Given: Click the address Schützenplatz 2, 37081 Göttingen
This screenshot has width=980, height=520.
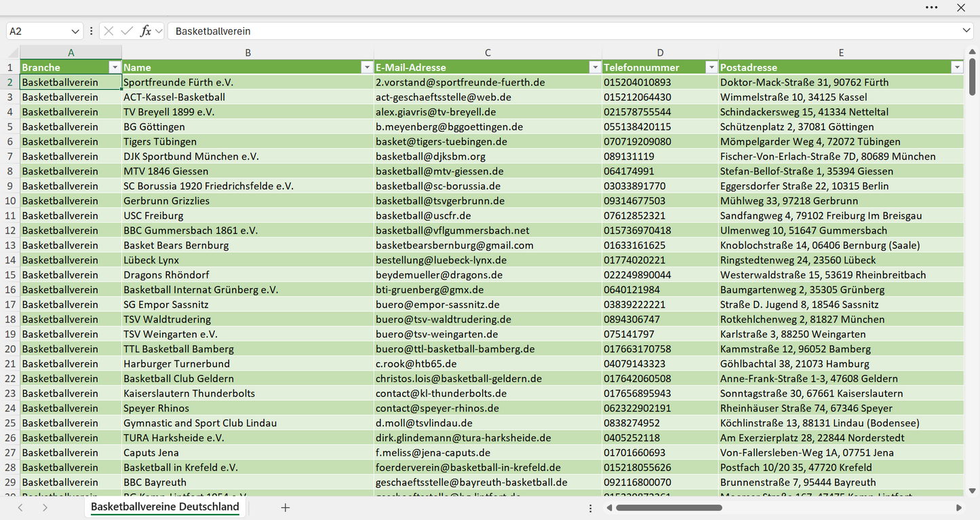Looking at the screenshot, I should pos(841,127).
